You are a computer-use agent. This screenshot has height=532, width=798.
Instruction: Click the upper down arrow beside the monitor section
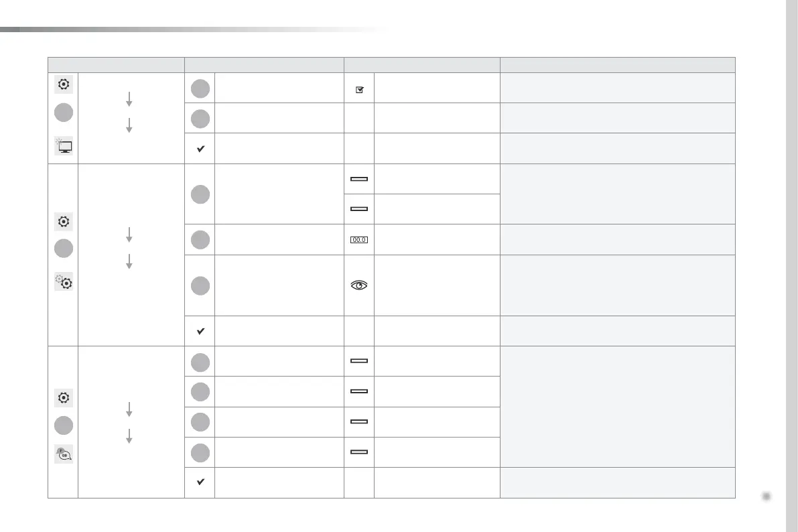129,100
